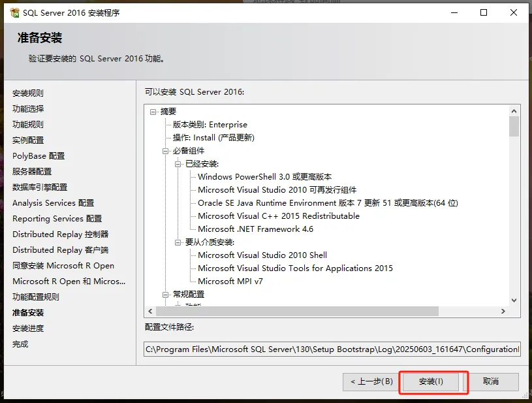This screenshot has height=403, width=532.
Task: Select the 安装进度 step
Action: click(x=28, y=329)
